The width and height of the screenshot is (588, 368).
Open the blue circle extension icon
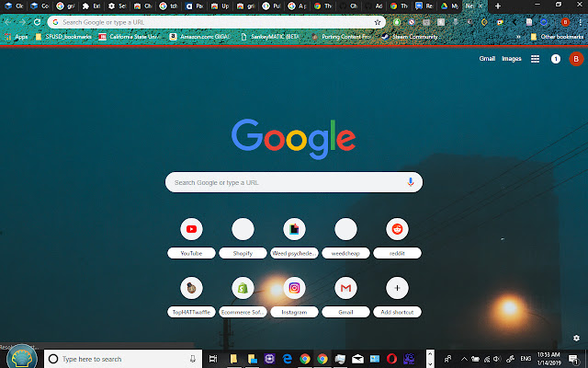pos(543,22)
